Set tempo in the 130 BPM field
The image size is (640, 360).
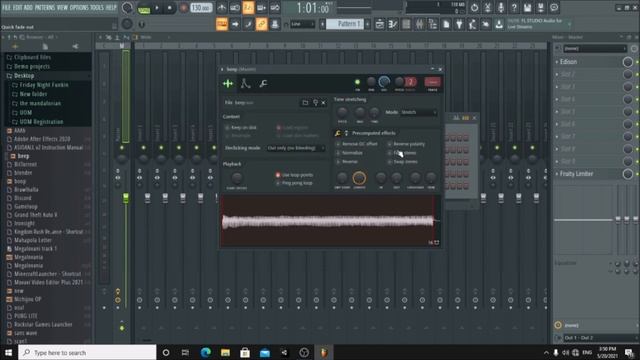tap(201, 8)
